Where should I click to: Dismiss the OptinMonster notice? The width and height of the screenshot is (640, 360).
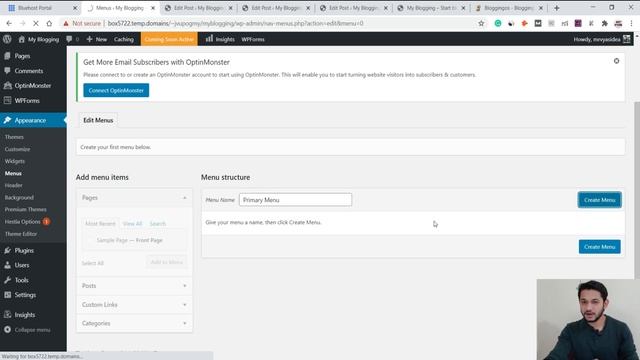pyautogui.click(x=616, y=61)
